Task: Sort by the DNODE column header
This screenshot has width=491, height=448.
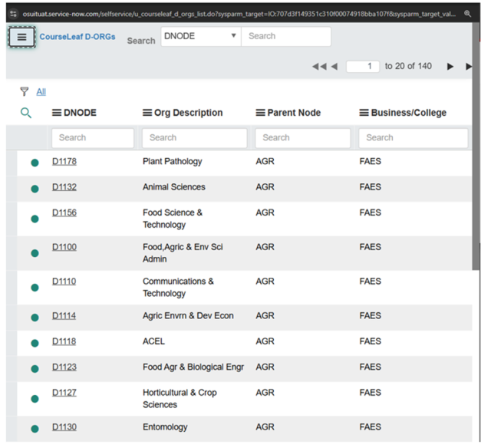Action: tap(80, 113)
